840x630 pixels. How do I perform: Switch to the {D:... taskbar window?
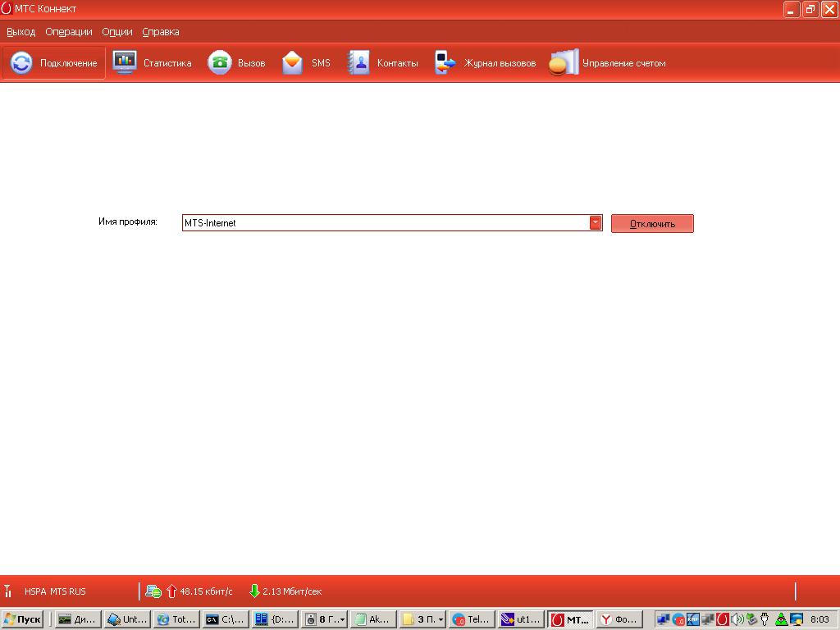click(275, 619)
